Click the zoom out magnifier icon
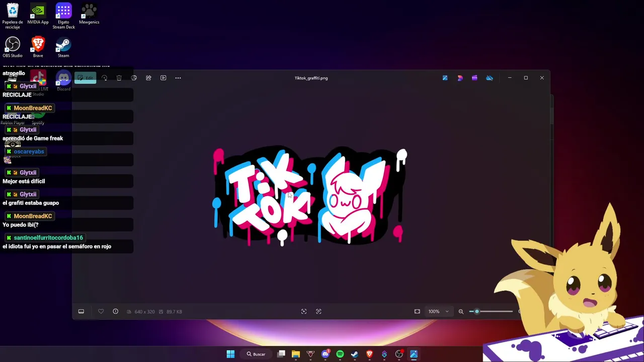Screen dimensions: 644x362 [461, 312]
